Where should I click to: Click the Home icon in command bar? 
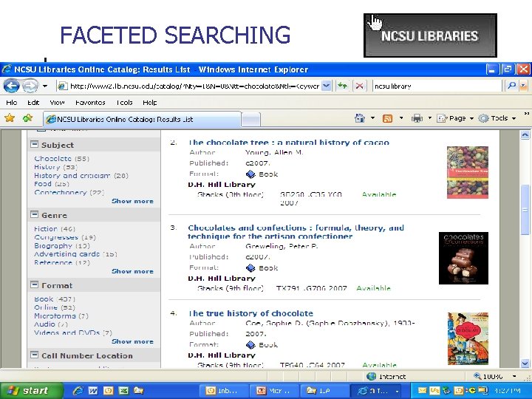coord(360,118)
